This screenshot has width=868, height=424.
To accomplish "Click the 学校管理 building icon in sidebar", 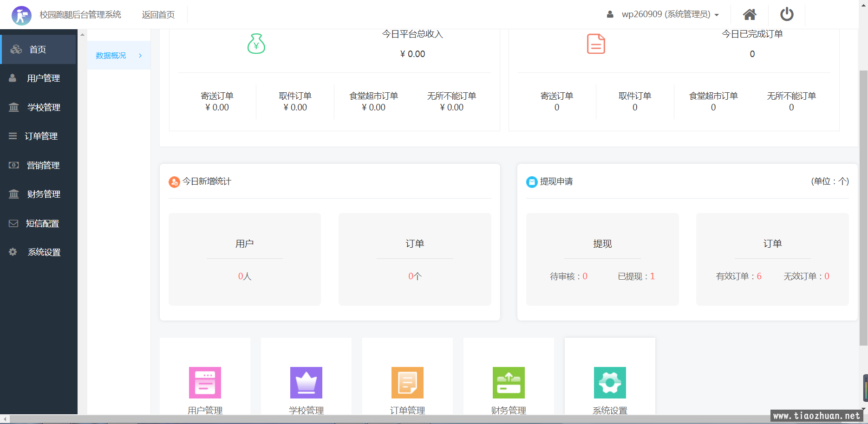I will pyautogui.click(x=14, y=107).
